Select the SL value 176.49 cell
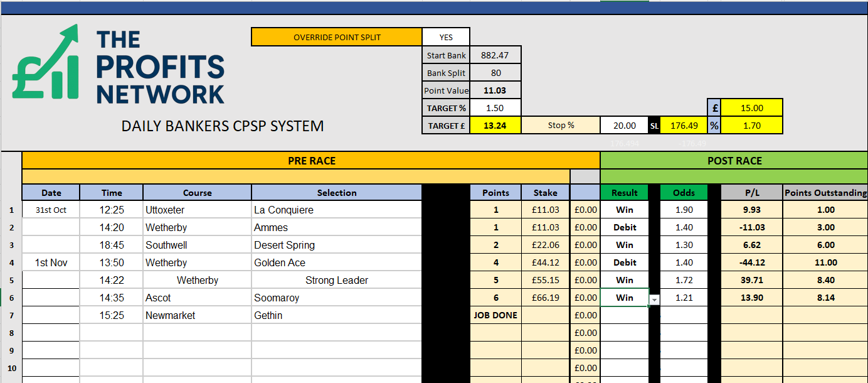The image size is (868, 383). click(684, 126)
